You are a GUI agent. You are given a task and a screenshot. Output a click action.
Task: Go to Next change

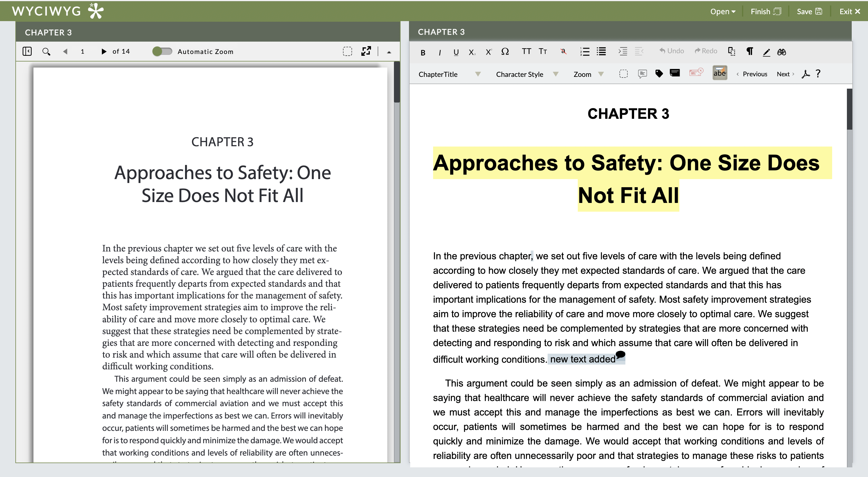pyautogui.click(x=785, y=74)
